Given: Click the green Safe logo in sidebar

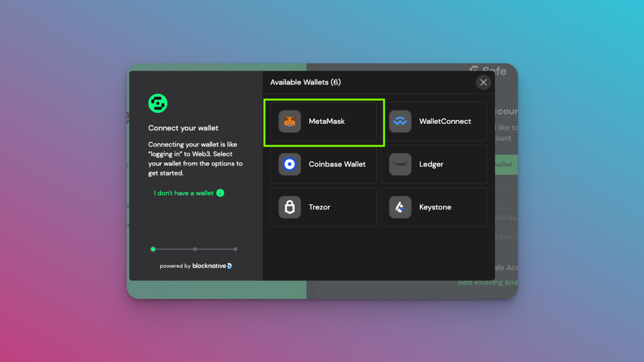Looking at the screenshot, I should [158, 103].
